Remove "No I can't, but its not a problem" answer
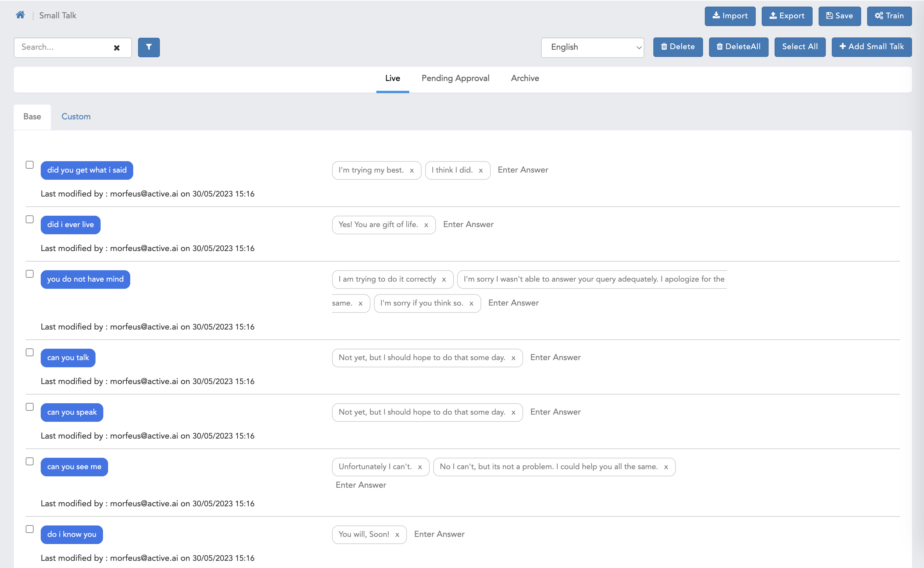The width and height of the screenshot is (924, 568). pos(666,467)
